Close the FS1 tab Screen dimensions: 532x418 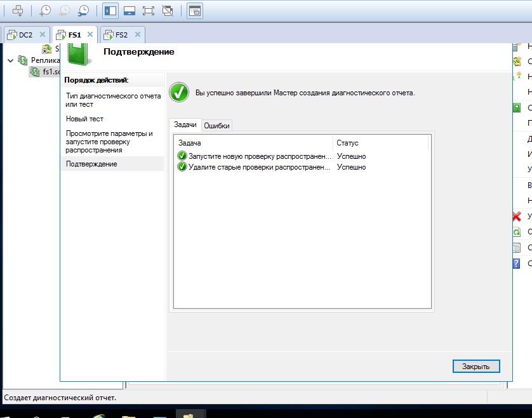(90, 34)
